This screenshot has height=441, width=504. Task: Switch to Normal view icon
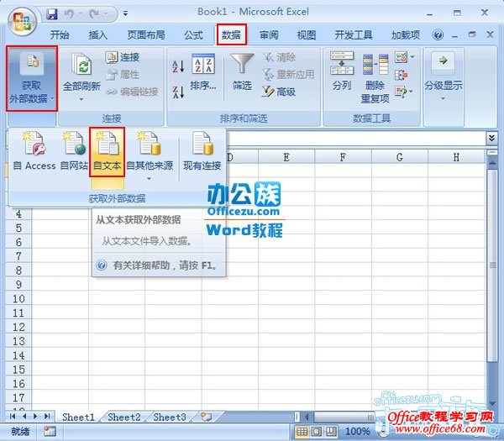pyautogui.click(x=302, y=432)
